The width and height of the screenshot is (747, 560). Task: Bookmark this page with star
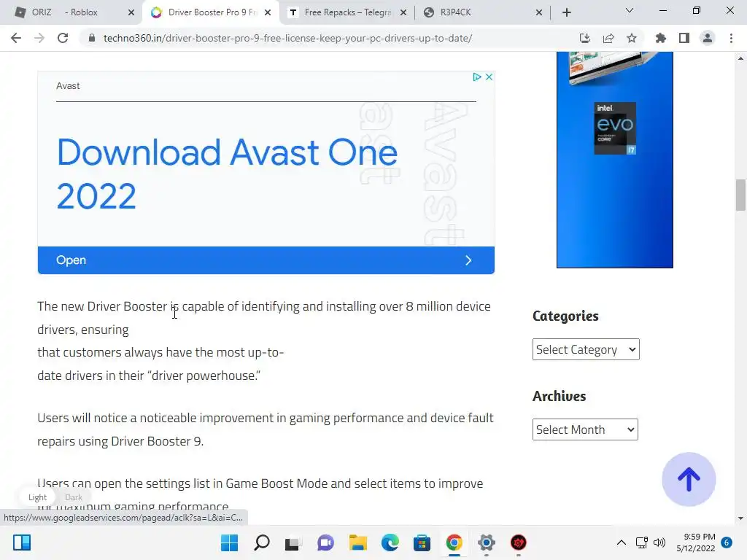[x=632, y=38]
